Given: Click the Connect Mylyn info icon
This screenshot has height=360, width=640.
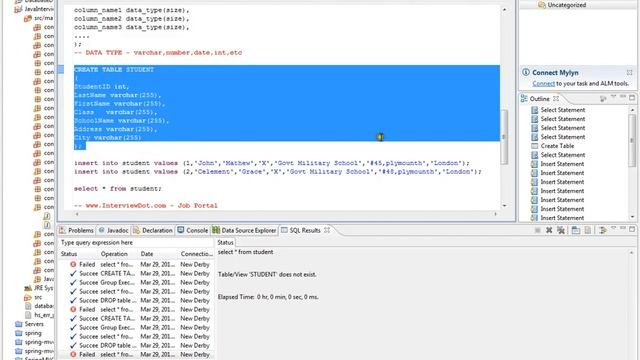Looking at the screenshot, I should coord(526,72).
